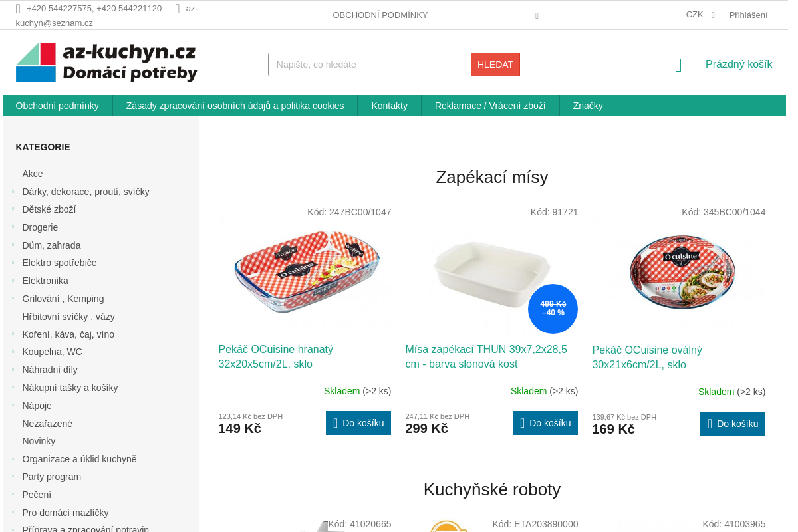
Task: Click the cart icon beside Pekáč OCuisine oválný price
Action: pos(710,424)
